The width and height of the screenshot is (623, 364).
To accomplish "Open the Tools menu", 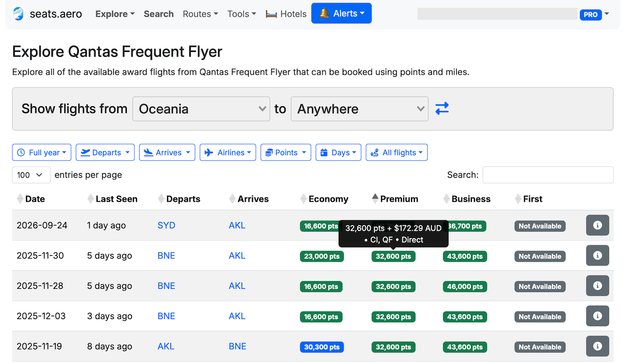I will pyautogui.click(x=241, y=14).
